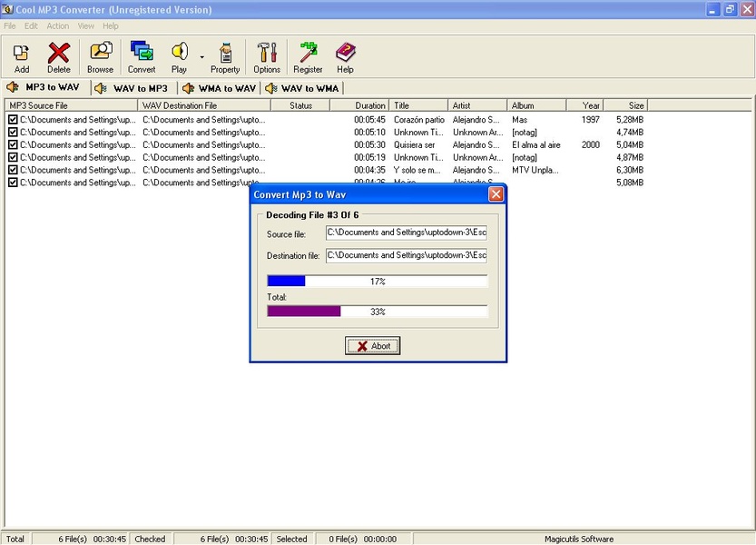Open Options tools icon
This screenshot has height=545, width=756.
[x=267, y=53]
